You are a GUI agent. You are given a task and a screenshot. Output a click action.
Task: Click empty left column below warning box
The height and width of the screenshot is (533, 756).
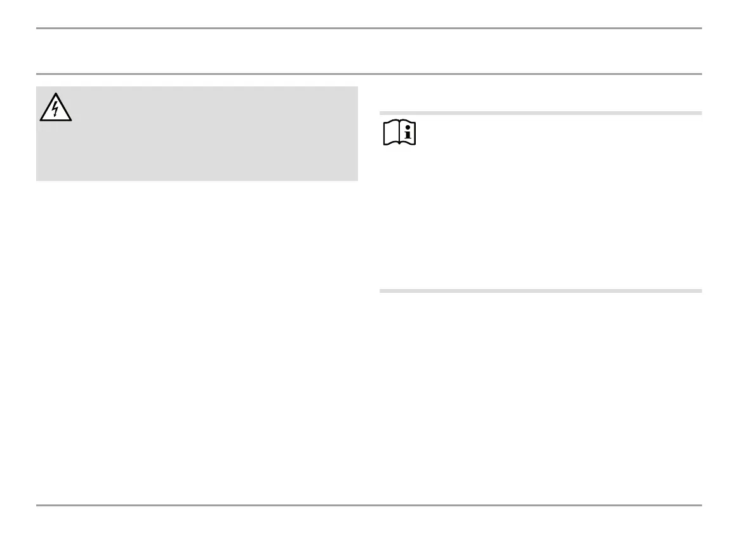point(197,342)
